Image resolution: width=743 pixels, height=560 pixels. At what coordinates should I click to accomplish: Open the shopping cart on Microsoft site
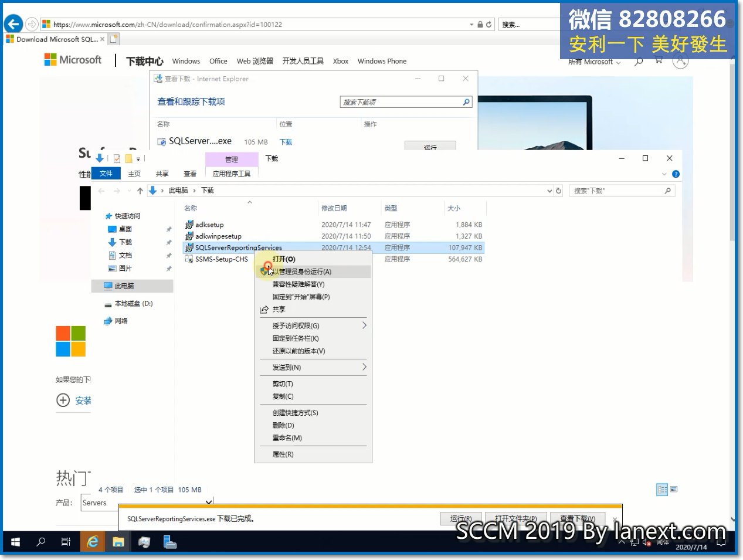pyautogui.click(x=659, y=60)
